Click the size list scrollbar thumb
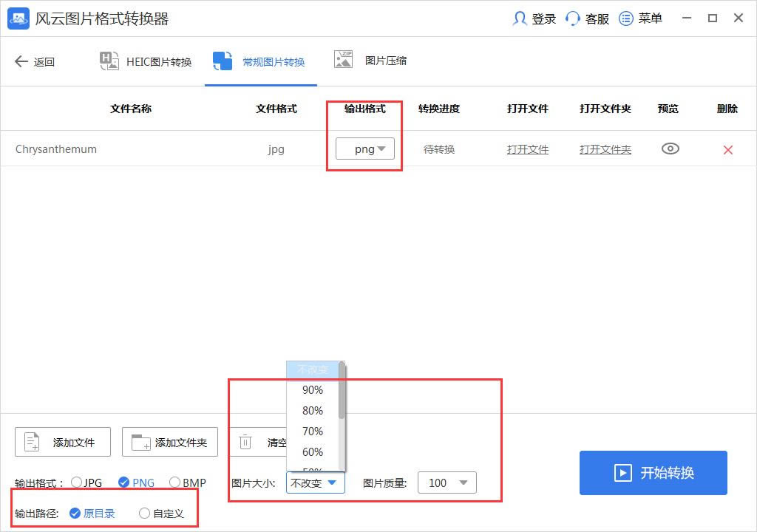Screen dimensions: 757x532 [342, 391]
